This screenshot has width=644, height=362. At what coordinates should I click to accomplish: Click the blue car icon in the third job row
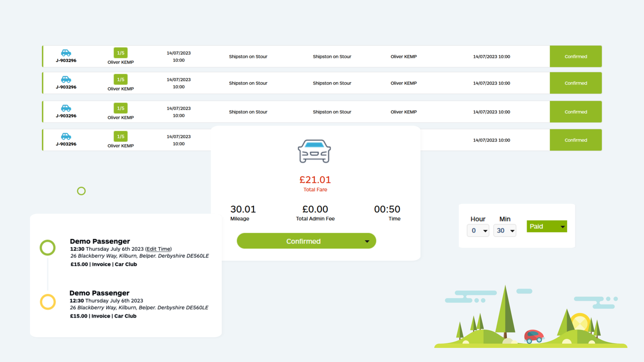point(66,108)
